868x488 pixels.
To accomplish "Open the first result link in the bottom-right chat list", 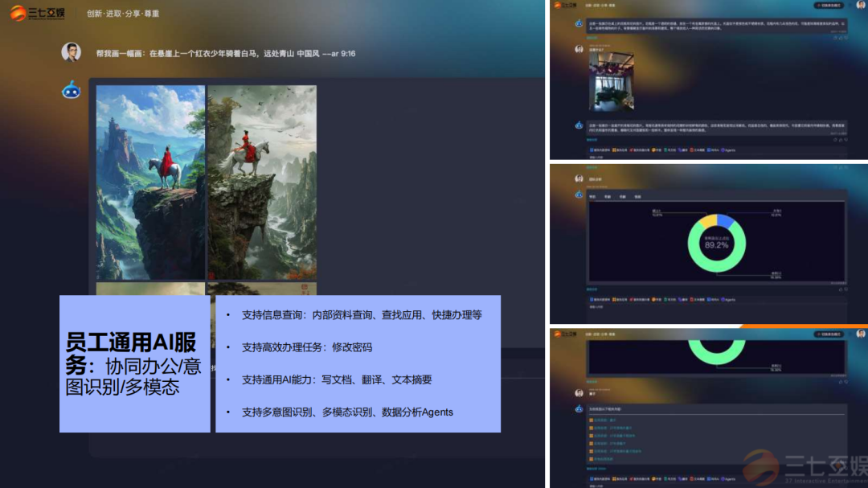I will tap(606, 420).
